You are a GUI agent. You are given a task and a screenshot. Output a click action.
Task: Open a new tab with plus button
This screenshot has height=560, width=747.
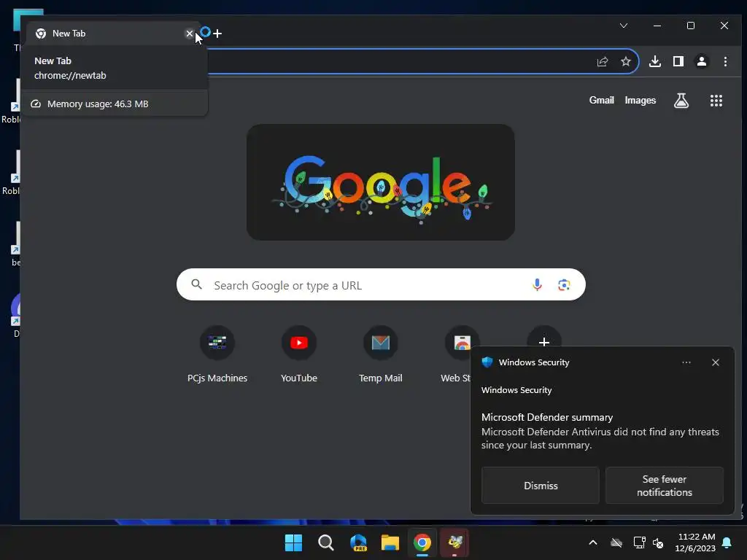[x=217, y=34]
